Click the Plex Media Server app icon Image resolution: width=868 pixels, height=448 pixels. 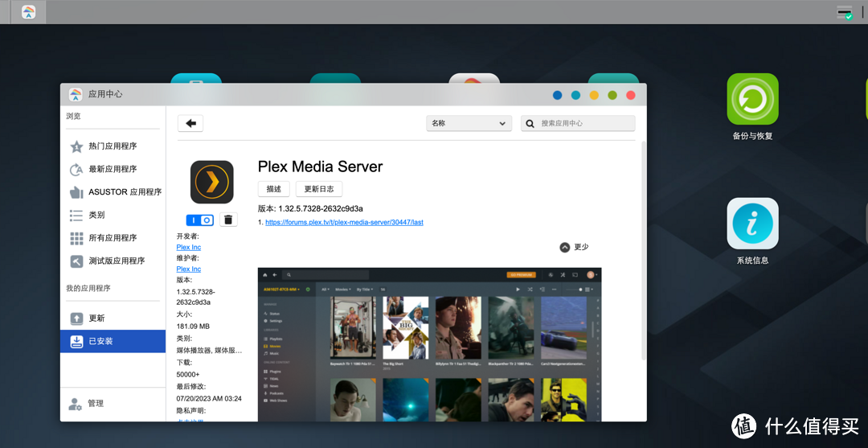(x=211, y=182)
